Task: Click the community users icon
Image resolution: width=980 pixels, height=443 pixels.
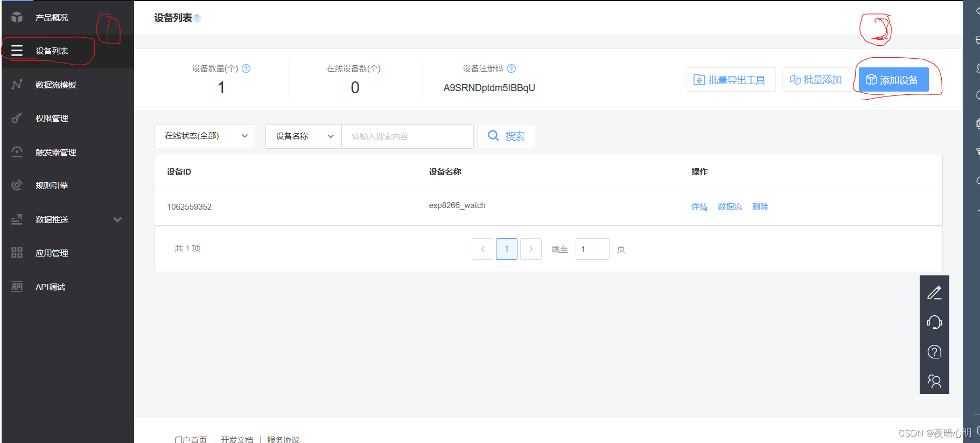Action: [x=934, y=382]
